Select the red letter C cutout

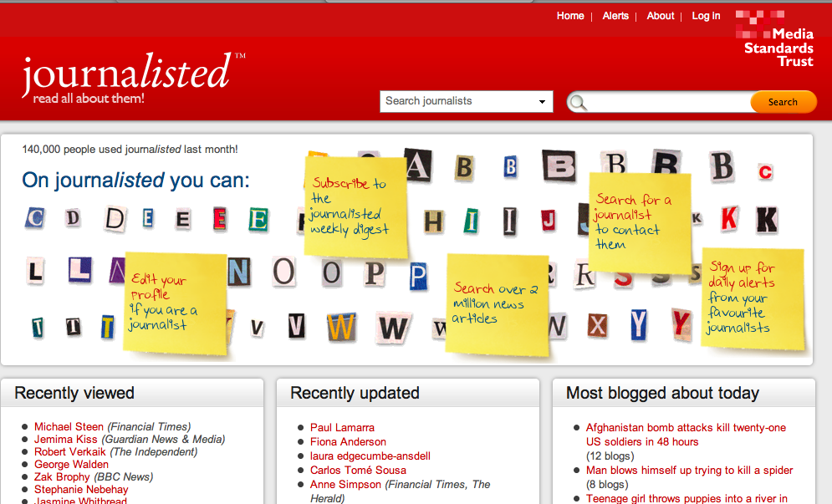tap(765, 172)
